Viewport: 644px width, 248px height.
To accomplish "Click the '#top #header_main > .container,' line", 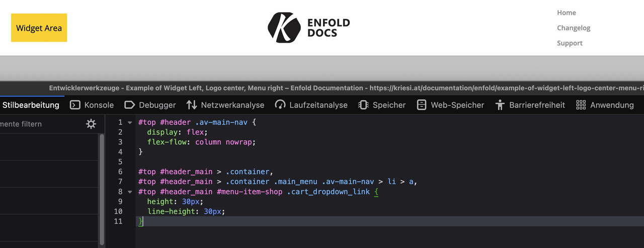I will 205,172.
